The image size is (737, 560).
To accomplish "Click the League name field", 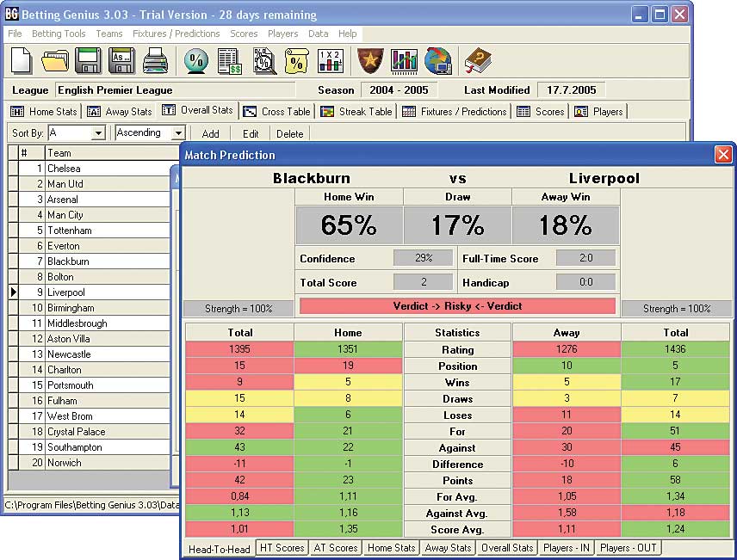I will point(175,89).
